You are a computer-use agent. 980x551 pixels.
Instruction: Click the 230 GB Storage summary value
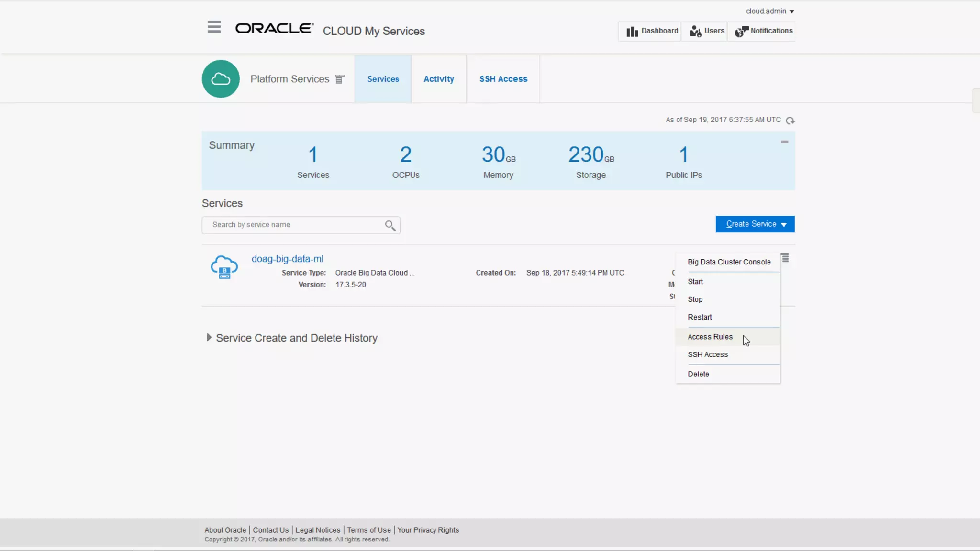click(x=591, y=154)
